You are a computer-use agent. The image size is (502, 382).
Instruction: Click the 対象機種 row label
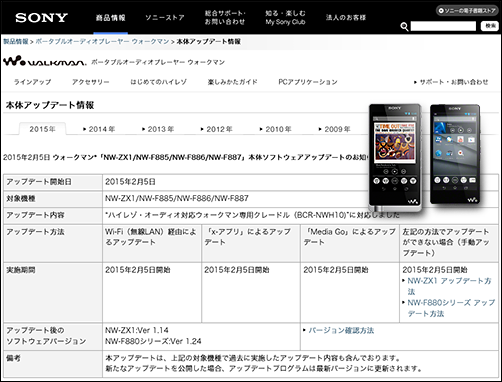21,199
